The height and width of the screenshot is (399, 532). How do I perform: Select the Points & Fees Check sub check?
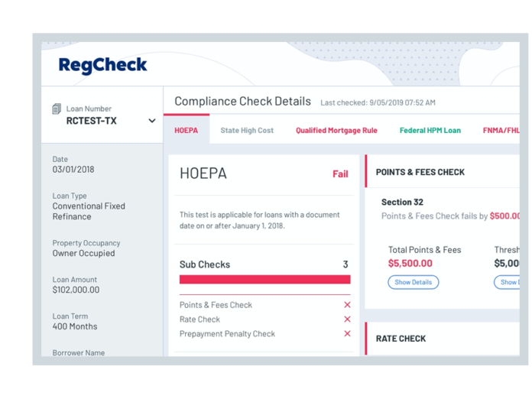coord(265,305)
